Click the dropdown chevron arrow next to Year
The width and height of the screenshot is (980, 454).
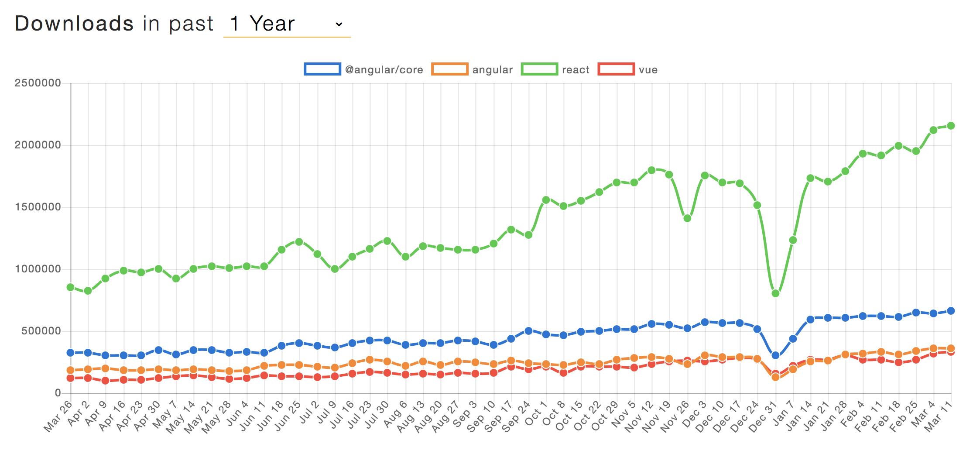[339, 24]
